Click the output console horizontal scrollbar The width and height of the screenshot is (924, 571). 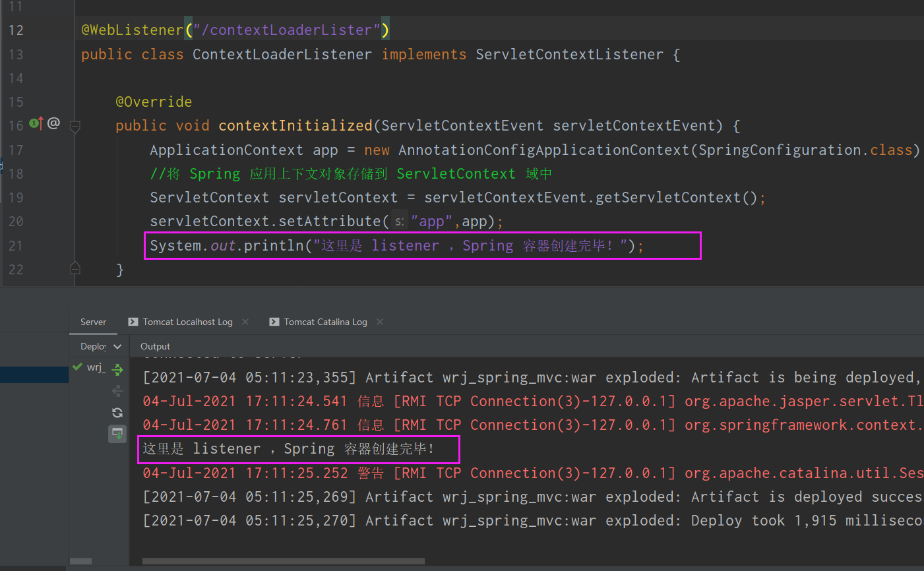(284, 562)
